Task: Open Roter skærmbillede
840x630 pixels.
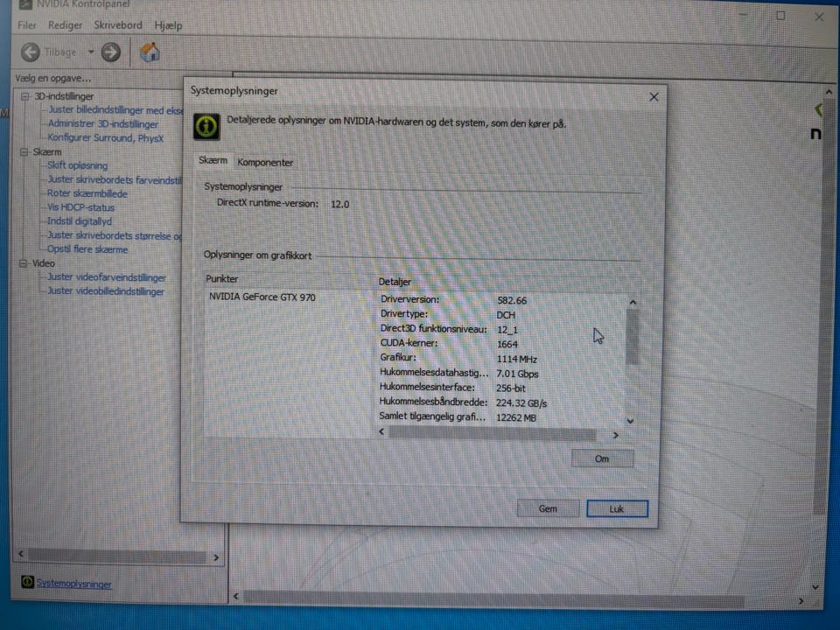Action: 87,193
